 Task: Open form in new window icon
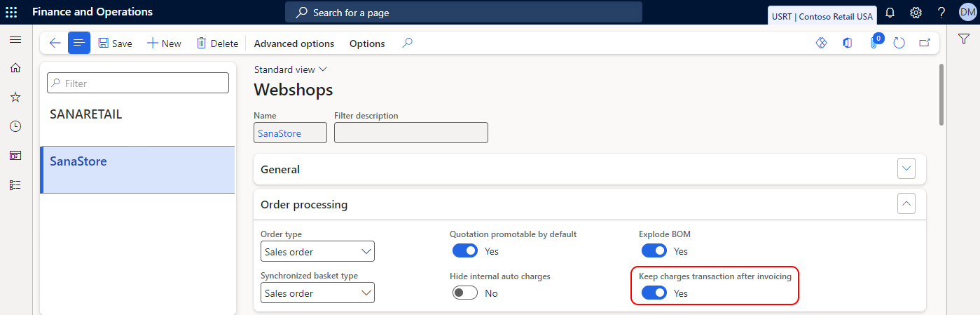925,43
